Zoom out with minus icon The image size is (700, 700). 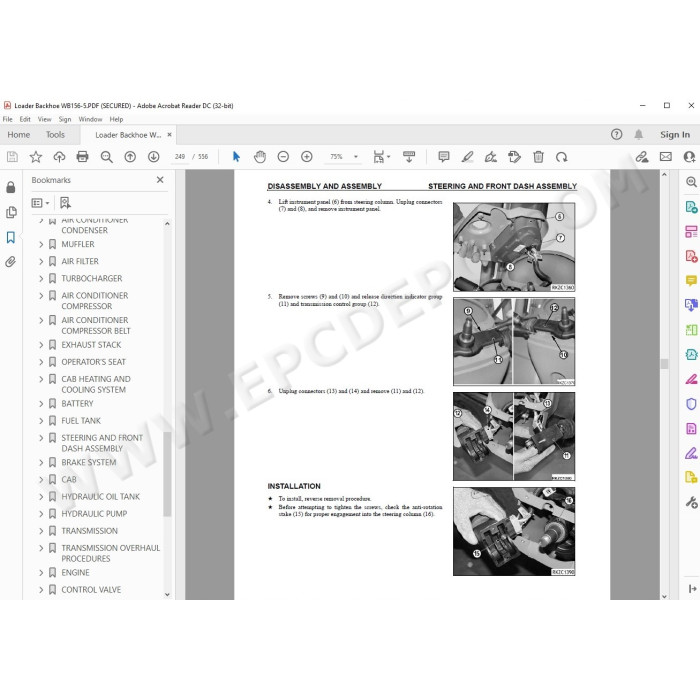tap(283, 157)
